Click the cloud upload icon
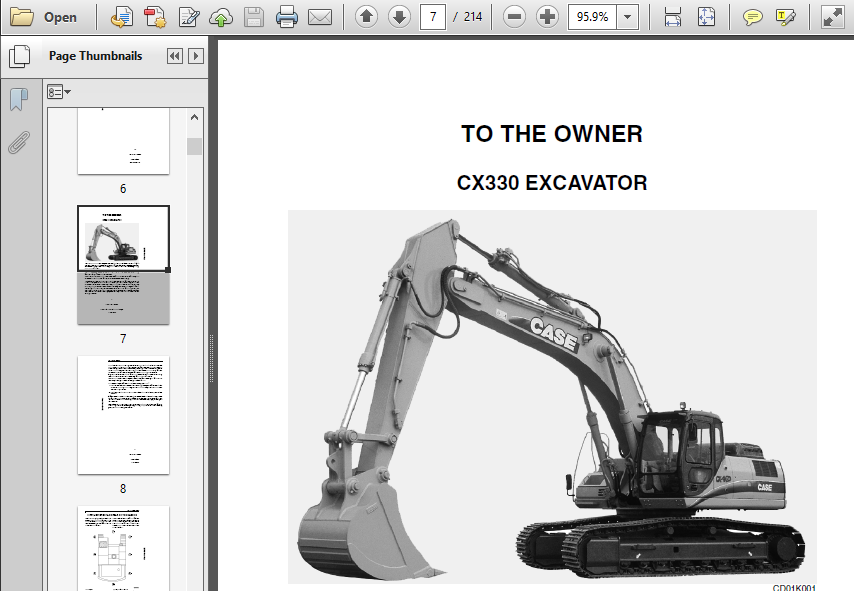The width and height of the screenshot is (854, 591). [221, 17]
